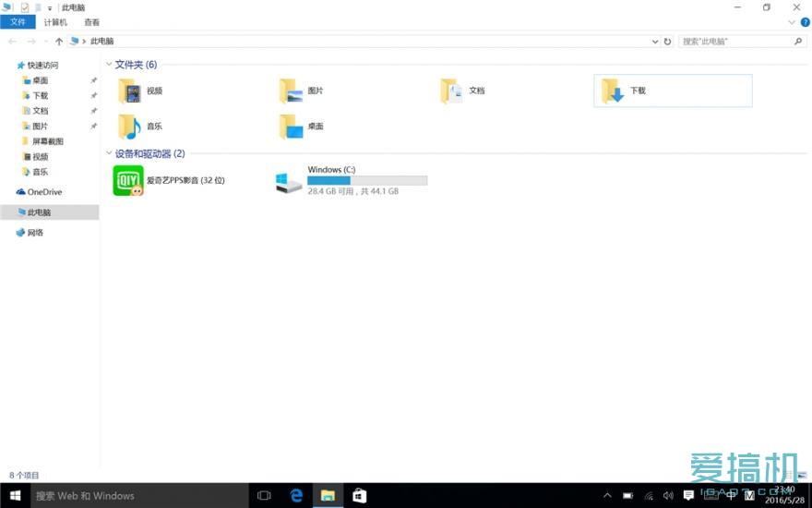This screenshot has width=812, height=508.
Task: Click the search magnifier icon
Action: [x=798, y=42]
